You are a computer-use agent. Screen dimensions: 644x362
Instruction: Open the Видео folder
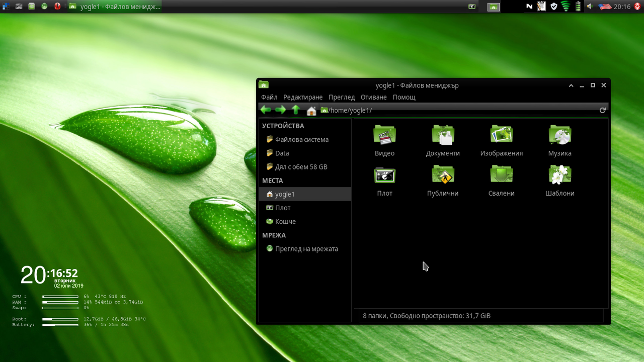(x=384, y=141)
